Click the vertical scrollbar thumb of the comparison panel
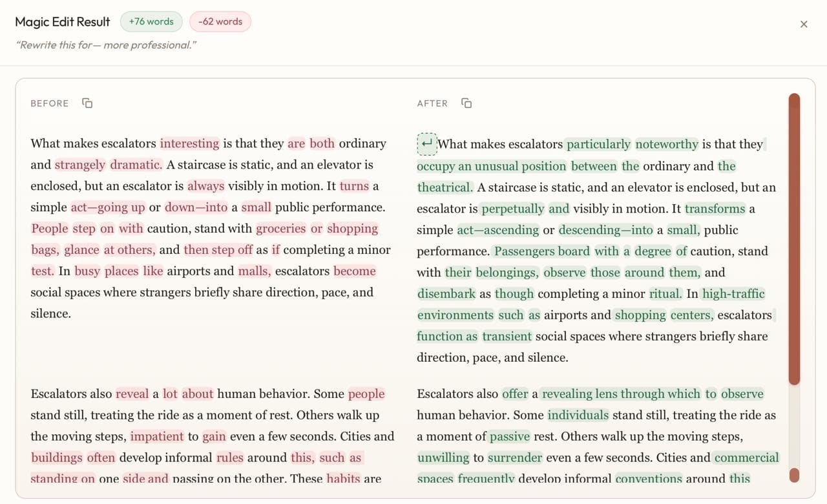 (x=794, y=239)
